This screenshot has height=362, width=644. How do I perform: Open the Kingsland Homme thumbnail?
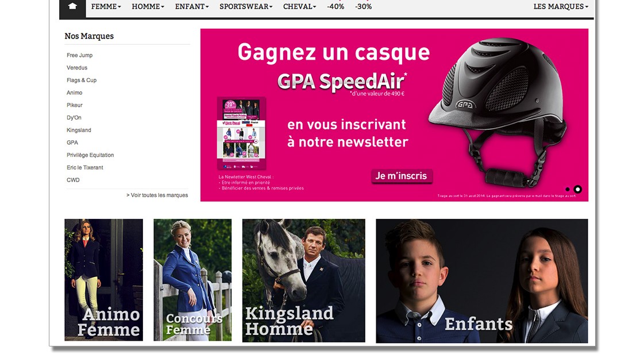point(303,280)
